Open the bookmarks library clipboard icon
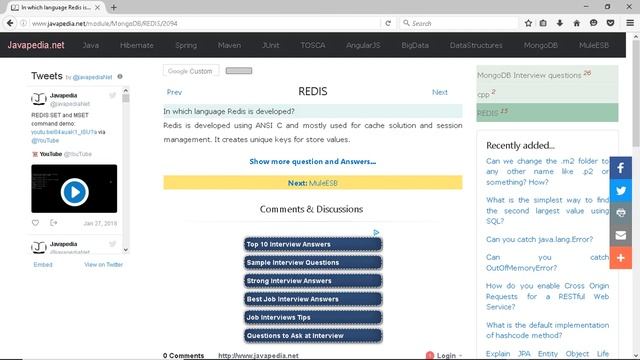The width and height of the screenshot is (640, 360). coord(543,23)
